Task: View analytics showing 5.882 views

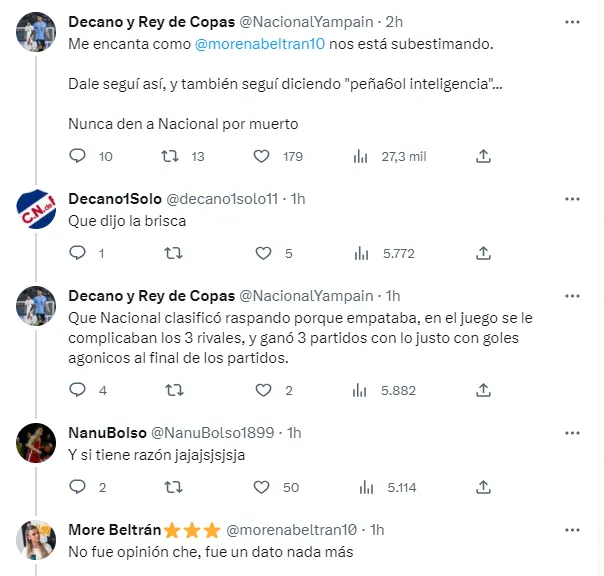Action: 361,390
